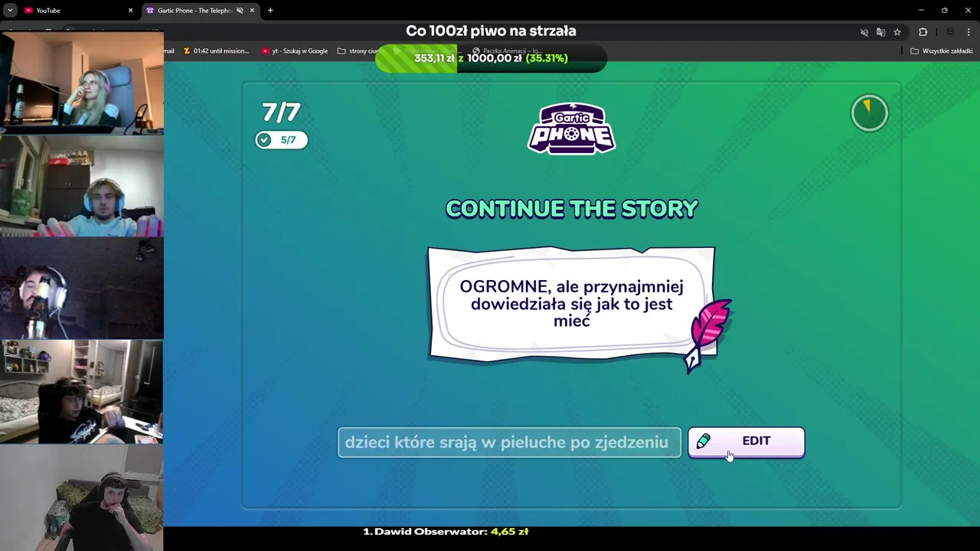Click the round timer clock icon

click(869, 113)
